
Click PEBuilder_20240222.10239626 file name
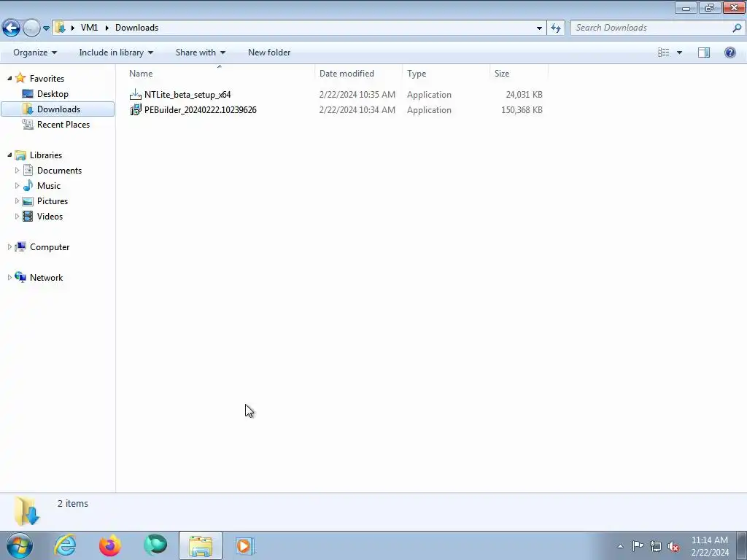pos(201,110)
